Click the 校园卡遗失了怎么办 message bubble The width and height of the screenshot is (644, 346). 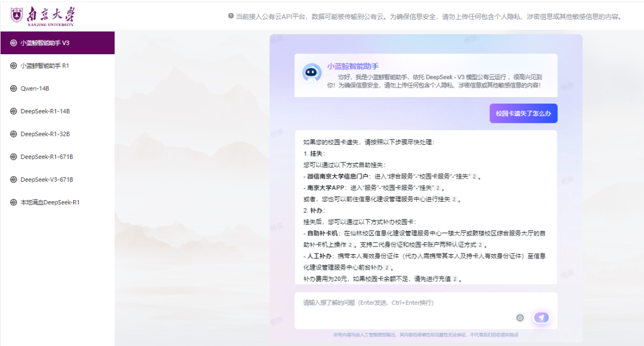pyautogui.click(x=523, y=113)
